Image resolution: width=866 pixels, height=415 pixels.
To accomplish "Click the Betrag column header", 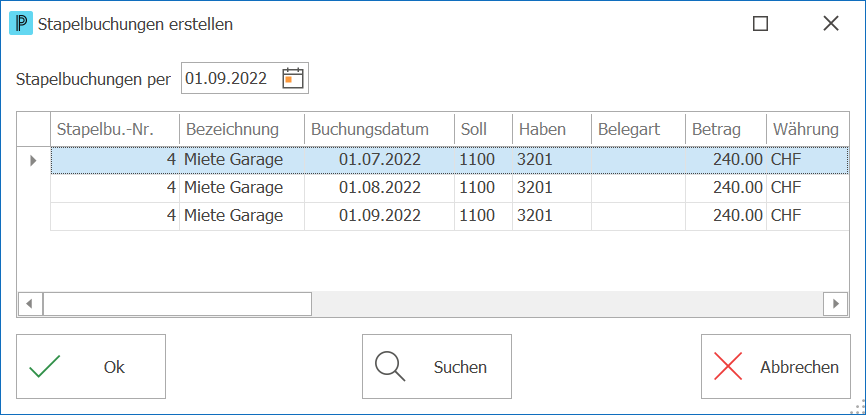I will (x=726, y=129).
